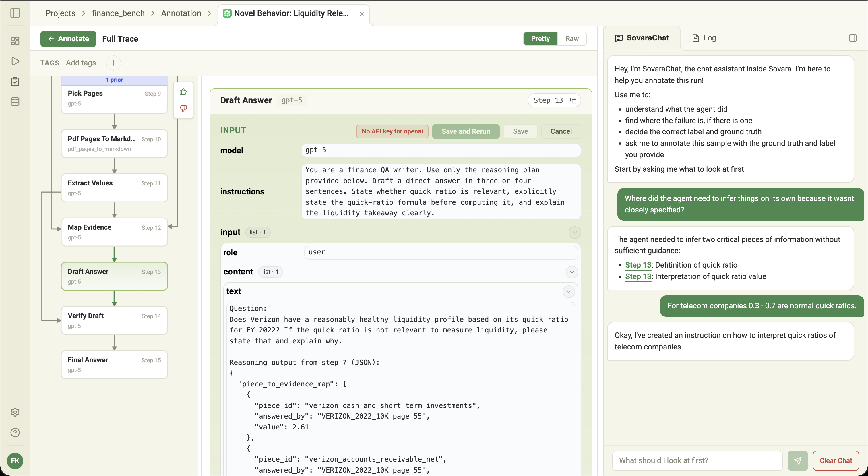Focus the chat message input box
Screen dimensions: 868x476
(x=697, y=460)
